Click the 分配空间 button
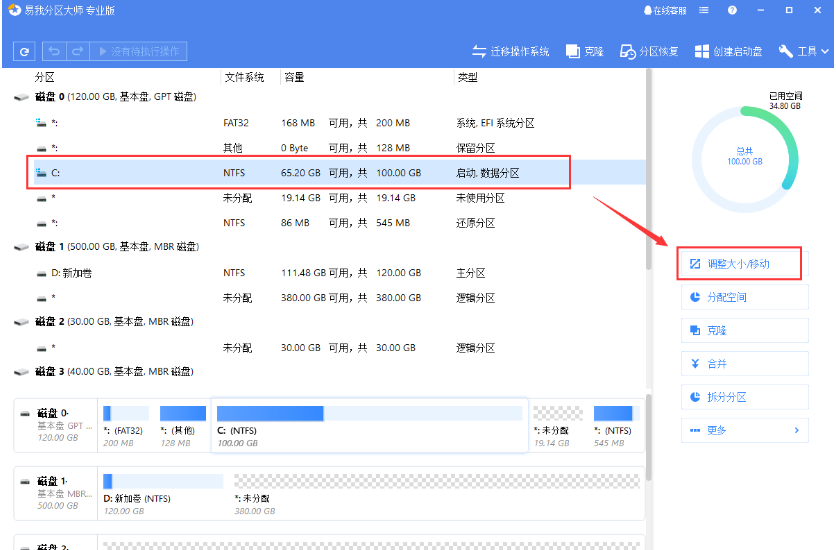 (744, 297)
